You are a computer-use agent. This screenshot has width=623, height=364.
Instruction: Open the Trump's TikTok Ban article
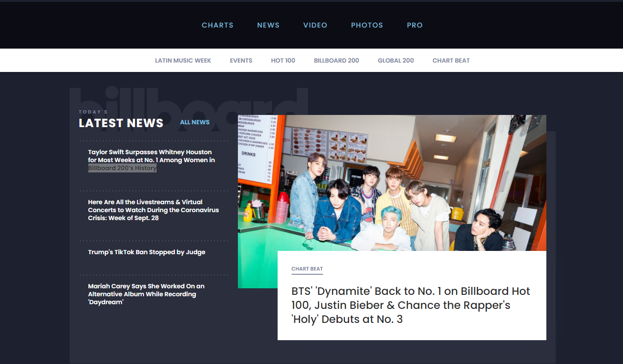[147, 252]
